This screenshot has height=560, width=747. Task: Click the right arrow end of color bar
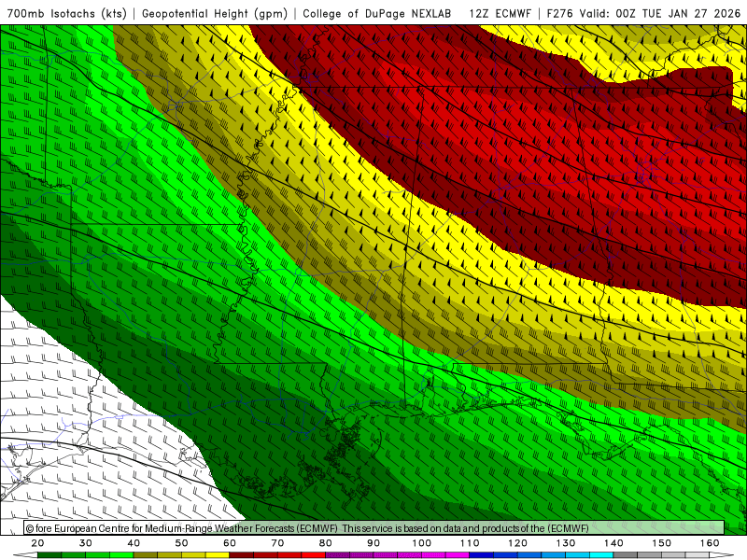pyautogui.click(x=721, y=555)
